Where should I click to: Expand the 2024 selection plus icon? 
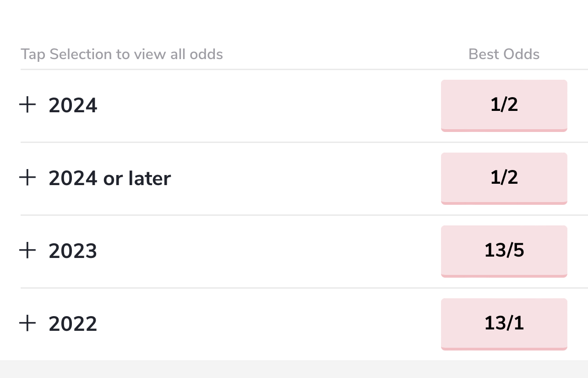(27, 105)
